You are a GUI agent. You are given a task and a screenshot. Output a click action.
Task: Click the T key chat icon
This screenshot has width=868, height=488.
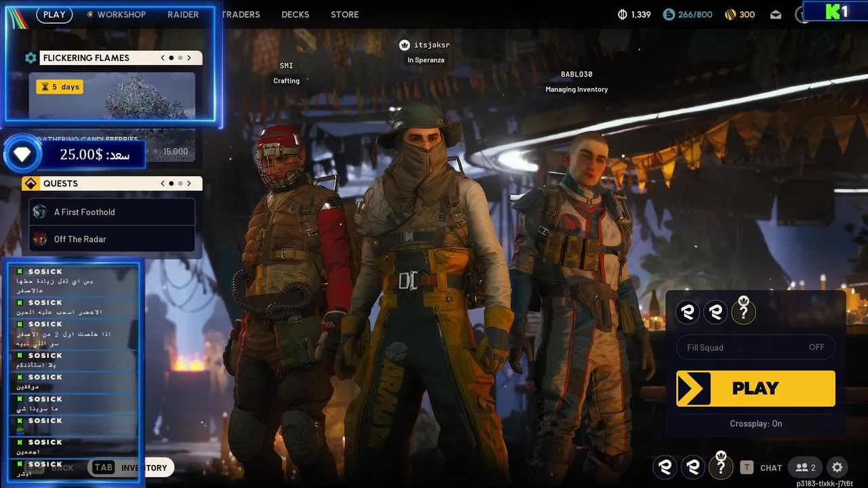click(747, 467)
